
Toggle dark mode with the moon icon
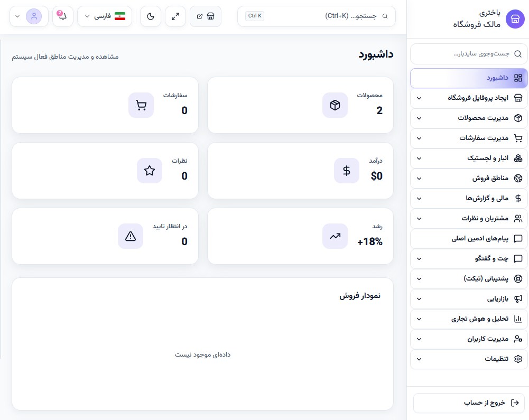[151, 16]
